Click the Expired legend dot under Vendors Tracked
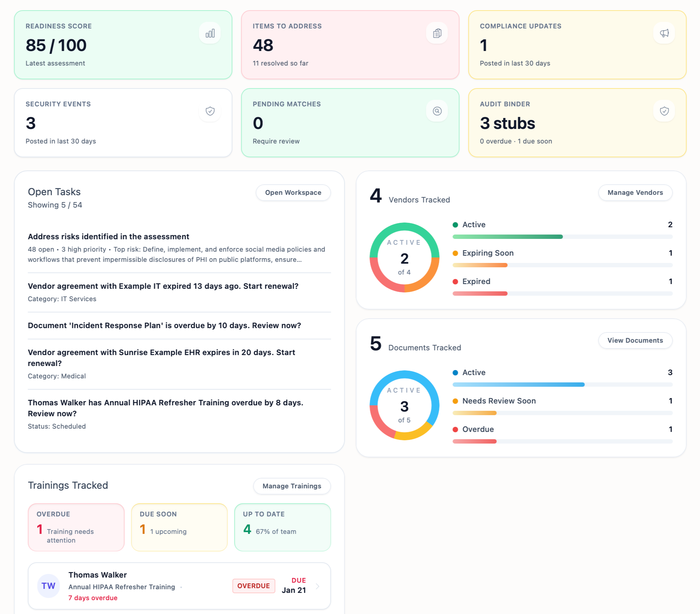Screen dimensions: 700x614 point(455,281)
